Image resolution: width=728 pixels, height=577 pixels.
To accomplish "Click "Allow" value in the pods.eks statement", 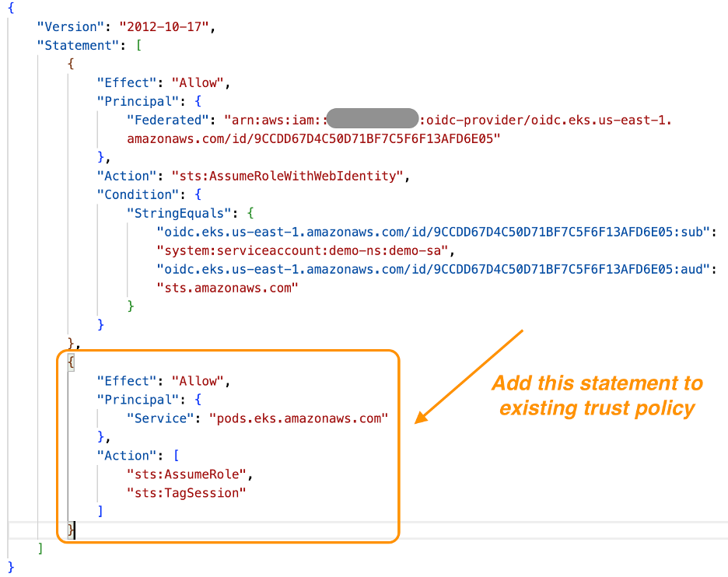I will [x=198, y=381].
